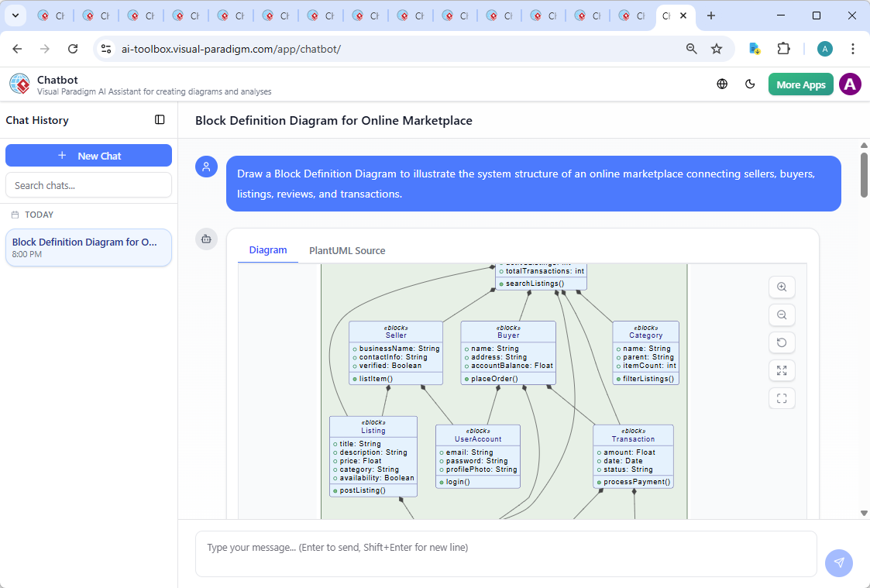Open Chrome three-dot menu
This screenshot has height=588, width=870.
coord(853,49)
